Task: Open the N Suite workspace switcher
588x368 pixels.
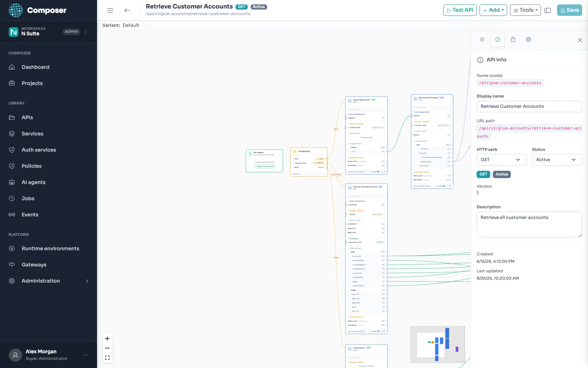Action: click(49, 32)
